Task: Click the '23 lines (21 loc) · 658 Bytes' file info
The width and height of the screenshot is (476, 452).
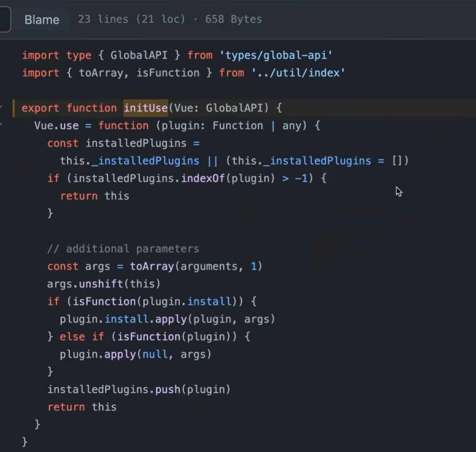Action: pos(170,19)
